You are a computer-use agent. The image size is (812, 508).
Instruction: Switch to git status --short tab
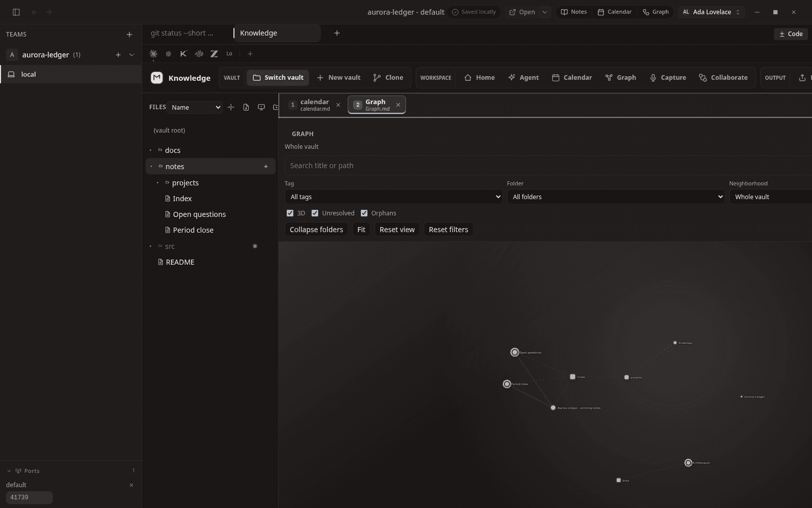click(x=182, y=33)
